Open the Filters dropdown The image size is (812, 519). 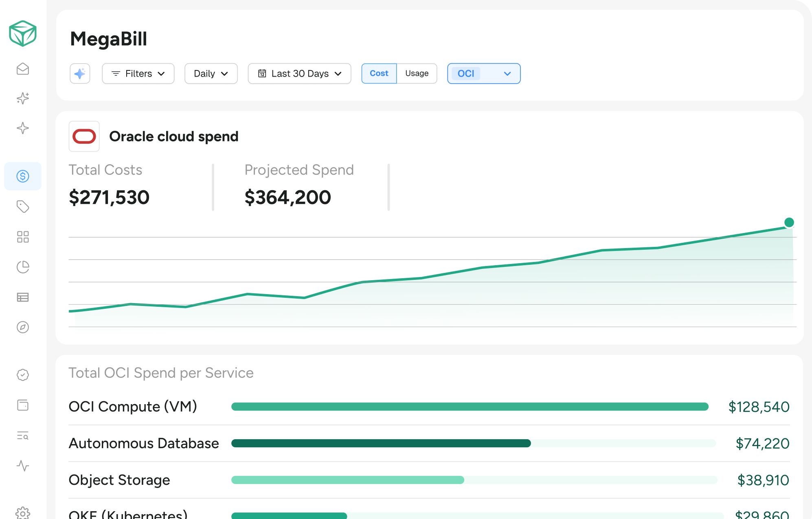click(138, 74)
